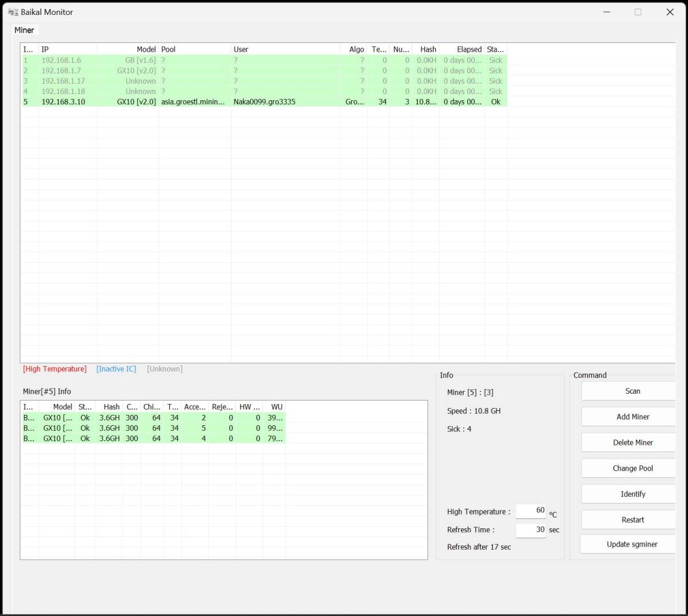Click the [Inactive IC] legend label
This screenshot has height=616, width=688.
pos(116,369)
